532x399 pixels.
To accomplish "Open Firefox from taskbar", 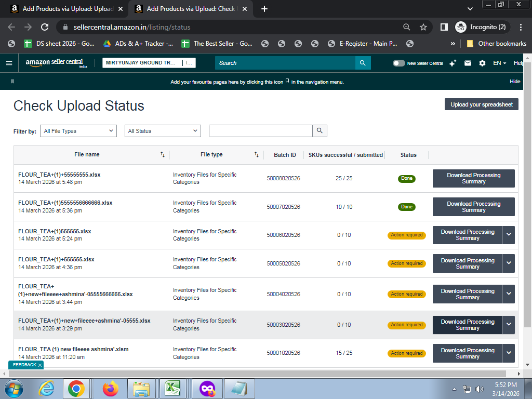I will coord(110,389).
